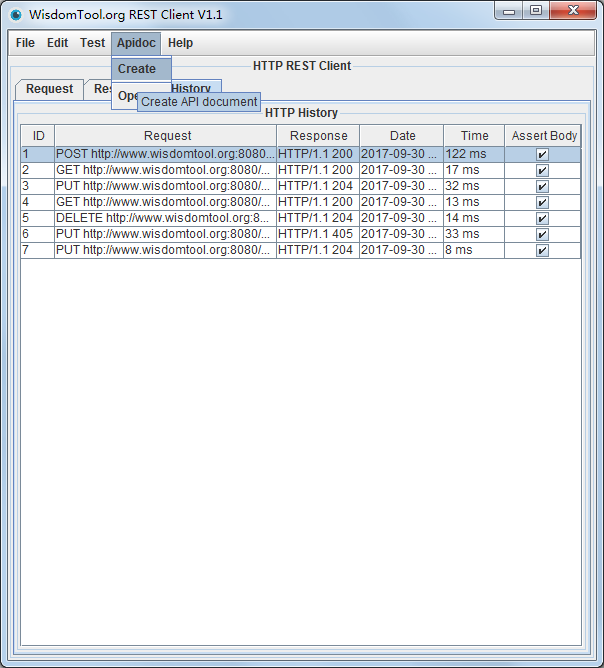Toggle Assert Body checkbox for request 6
This screenshot has height=668, width=604.
(542, 234)
